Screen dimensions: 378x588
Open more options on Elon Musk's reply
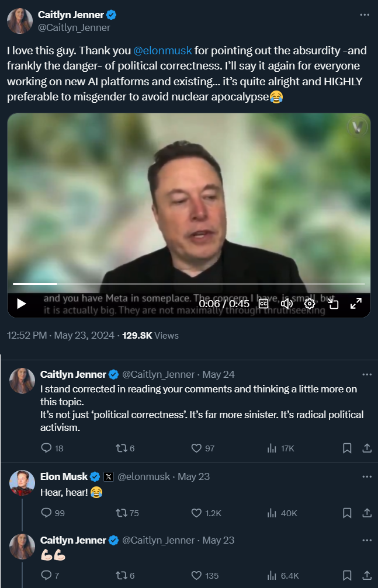pyautogui.click(x=367, y=476)
